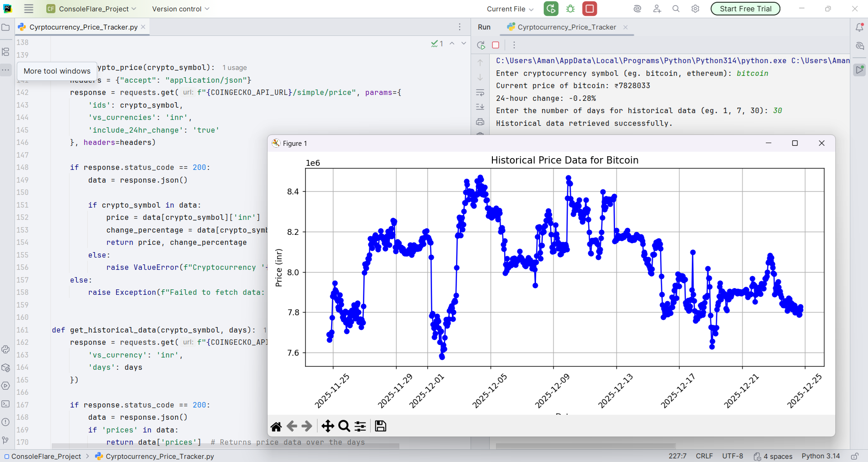Open the Current File run configuration dropdown

509,9
